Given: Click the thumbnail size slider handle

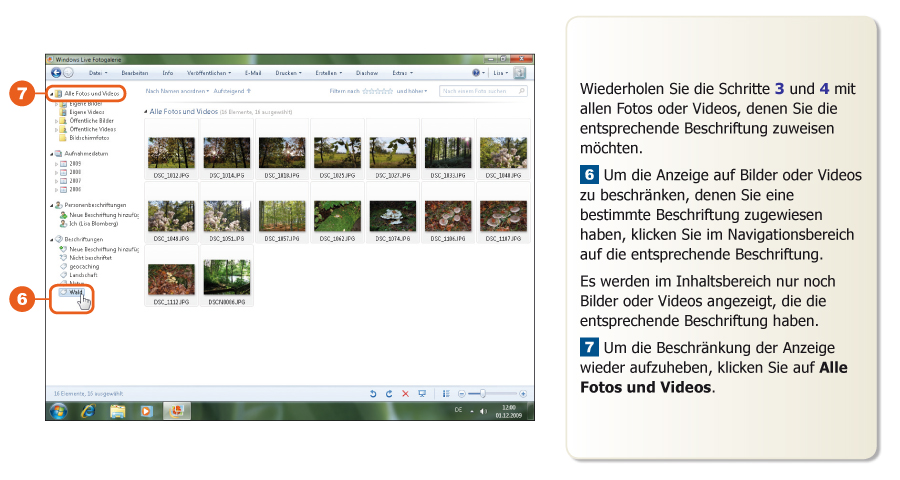Looking at the screenshot, I should coord(481,394).
